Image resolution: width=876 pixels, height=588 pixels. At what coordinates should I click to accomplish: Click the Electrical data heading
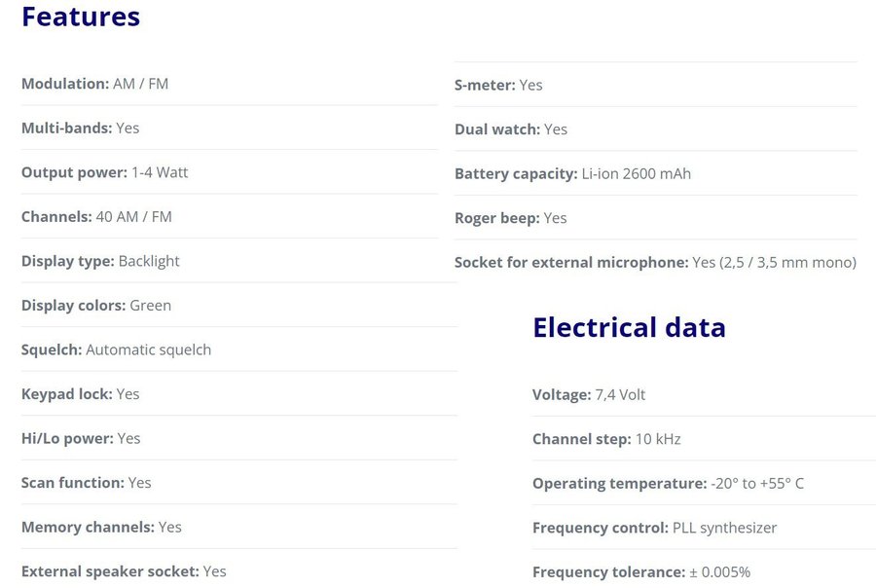(x=629, y=327)
